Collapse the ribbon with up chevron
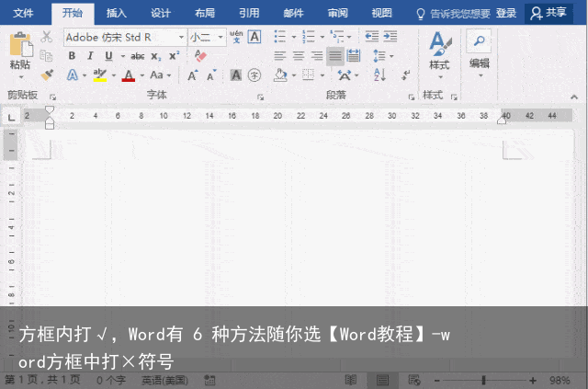This screenshot has width=588, height=389. point(573,97)
